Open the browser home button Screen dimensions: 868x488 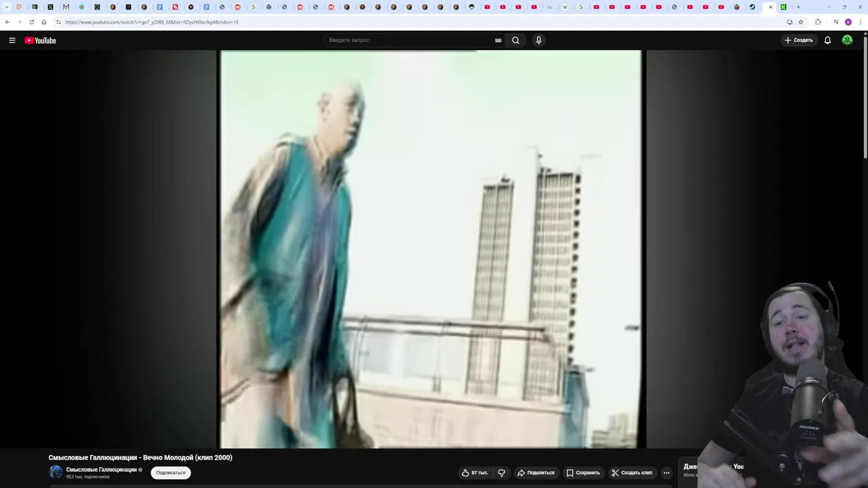click(44, 22)
